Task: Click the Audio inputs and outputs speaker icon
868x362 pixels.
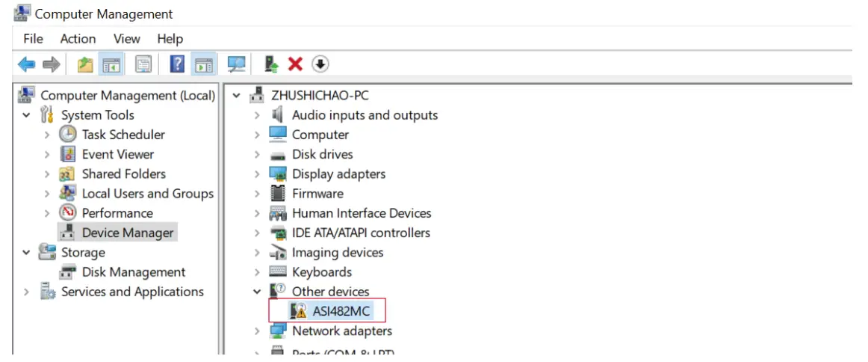Action: 277,114
